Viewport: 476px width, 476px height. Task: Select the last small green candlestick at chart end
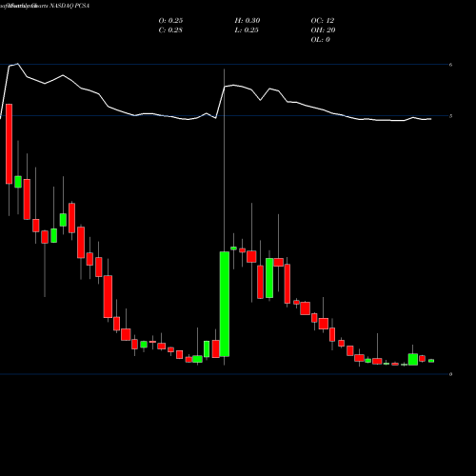[x=431, y=361]
